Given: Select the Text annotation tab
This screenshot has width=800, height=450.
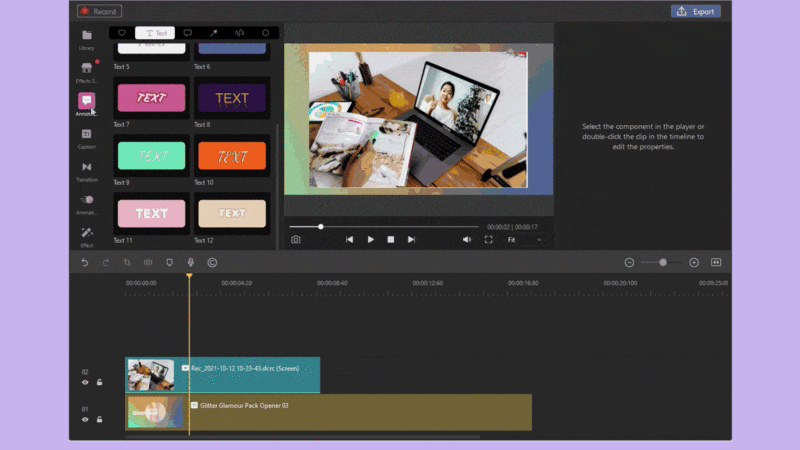Looking at the screenshot, I should 155,33.
